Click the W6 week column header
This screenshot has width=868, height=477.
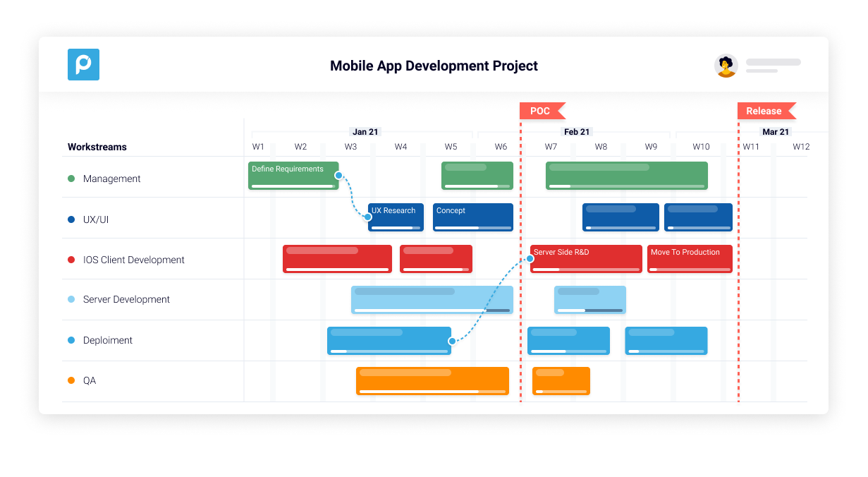pos(501,147)
